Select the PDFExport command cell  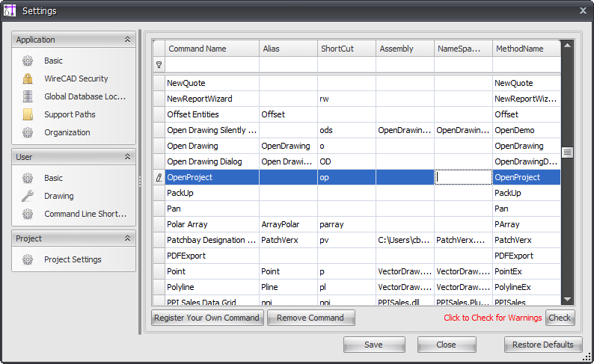pos(212,256)
